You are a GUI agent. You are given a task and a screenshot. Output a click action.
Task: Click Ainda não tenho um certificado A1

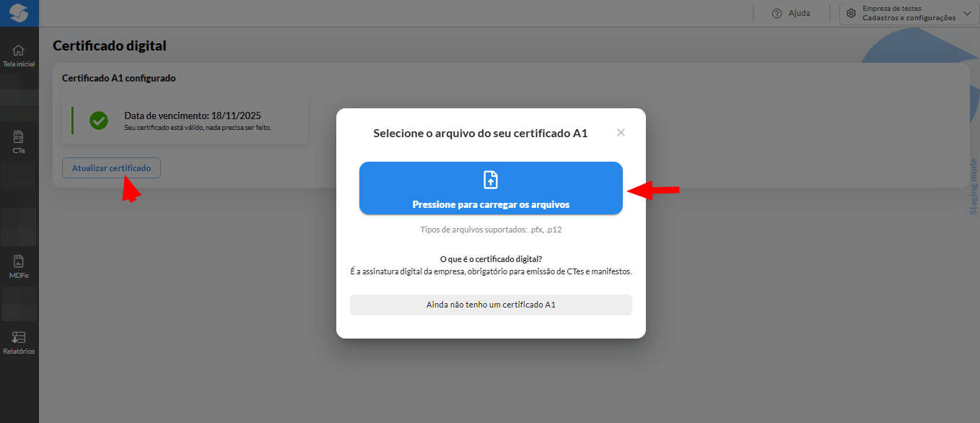click(491, 305)
